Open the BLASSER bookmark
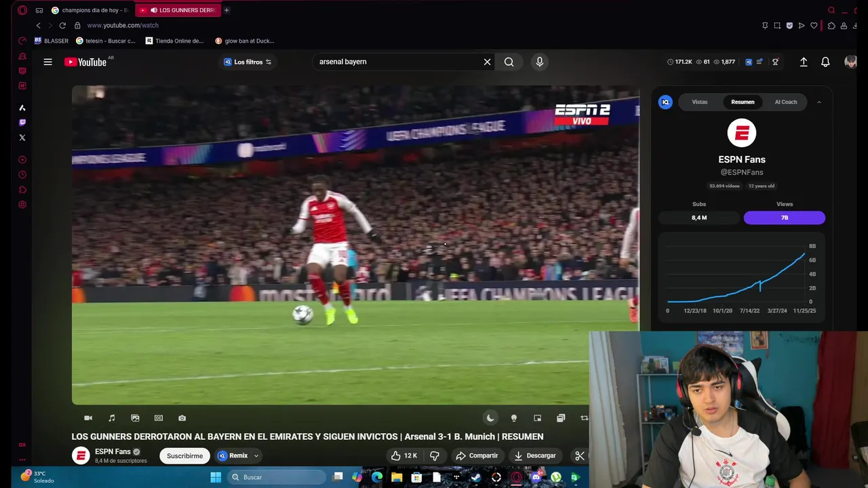The width and height of the screenshot is (868, 488). tap(51, 41)
